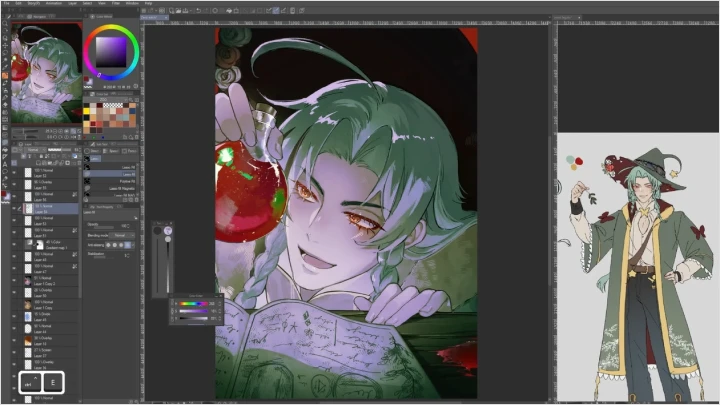Click the Navigator preview thumbnail

click(x=41, y=60)
